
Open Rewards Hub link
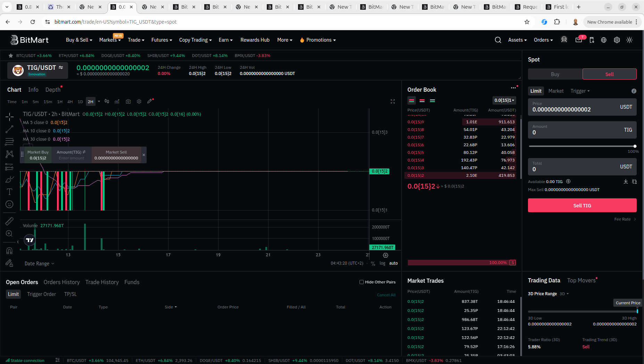click(x=255, y=40)
